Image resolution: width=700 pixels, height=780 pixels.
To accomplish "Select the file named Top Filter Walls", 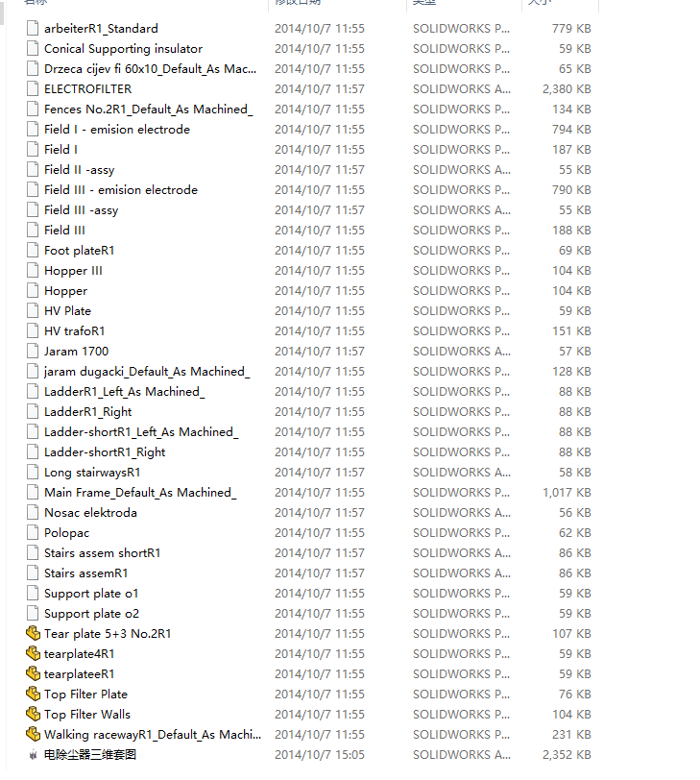I will (87, 715).
